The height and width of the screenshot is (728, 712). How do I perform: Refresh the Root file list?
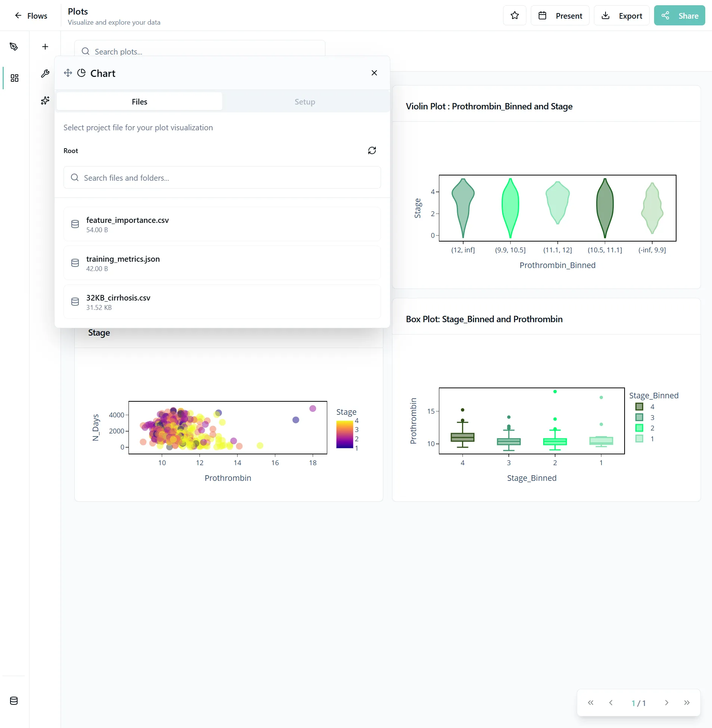click(x=372, y=150)
